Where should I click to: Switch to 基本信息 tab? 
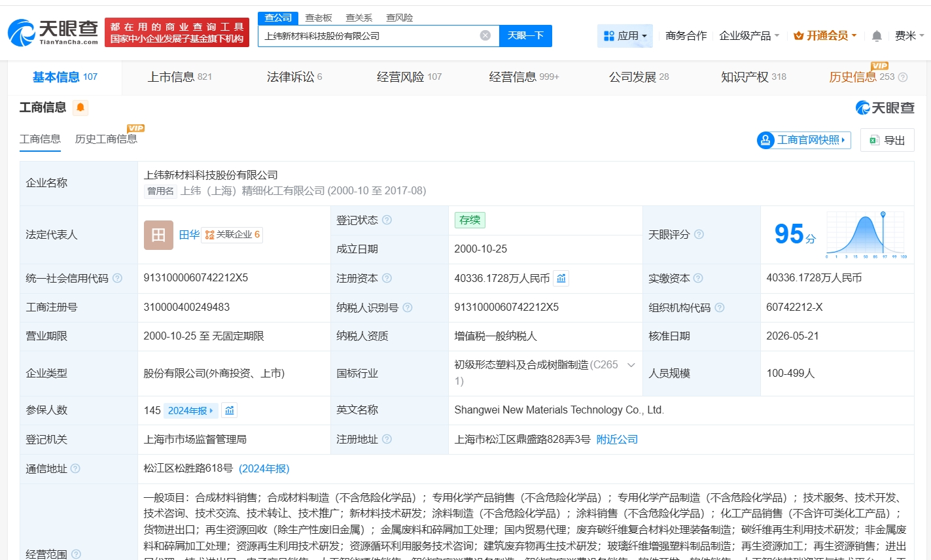[x=65, y=77]
